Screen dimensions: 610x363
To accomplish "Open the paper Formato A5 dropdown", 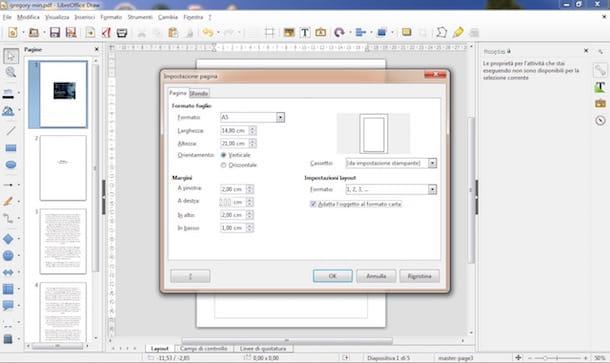I will click(280, 117).
